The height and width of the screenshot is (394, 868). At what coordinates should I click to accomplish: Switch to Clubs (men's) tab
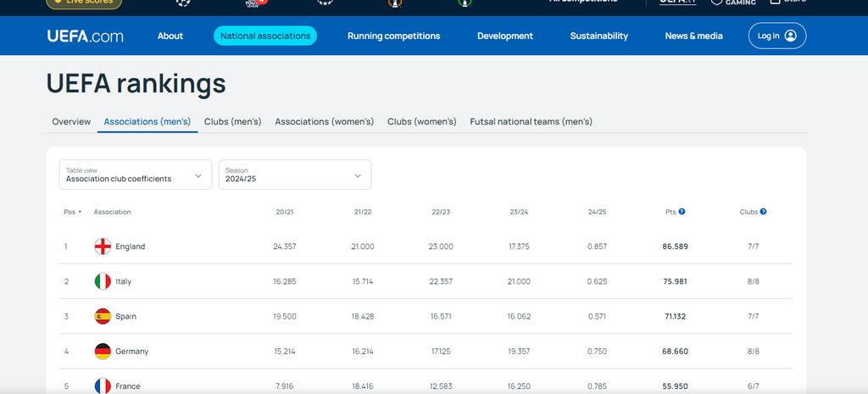click(x=232, y=121)
